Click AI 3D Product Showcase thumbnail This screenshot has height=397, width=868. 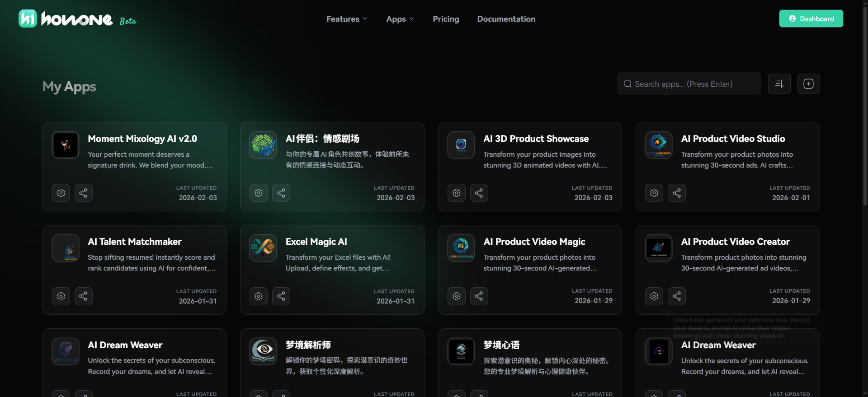pyautogui.click(x=461, y=145)
